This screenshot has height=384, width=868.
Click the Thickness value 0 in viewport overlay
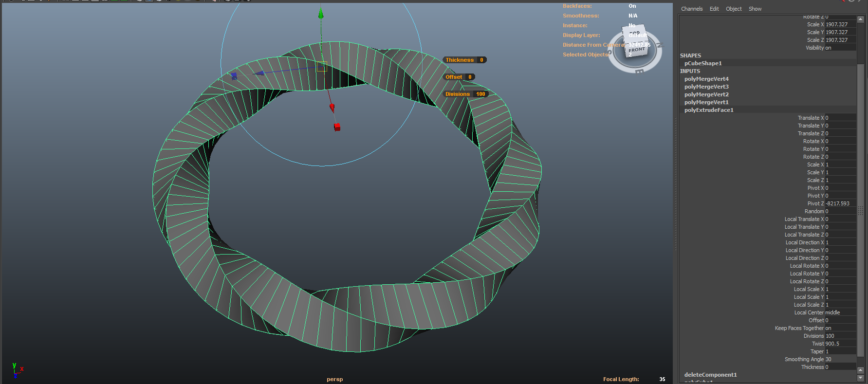tap(481, 60)
